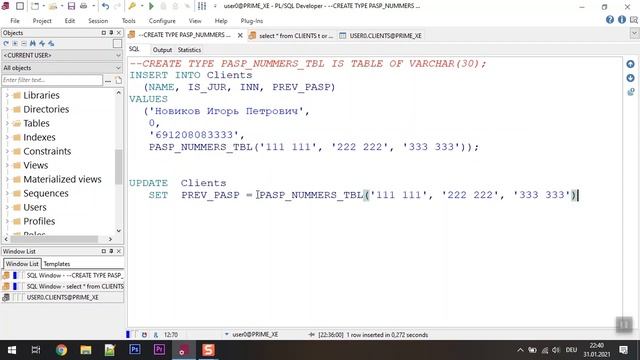Screen dimensions: 640x360
Task: Switch to the Statistics tab
Action: pyautogui.click(x=189, y=50)
